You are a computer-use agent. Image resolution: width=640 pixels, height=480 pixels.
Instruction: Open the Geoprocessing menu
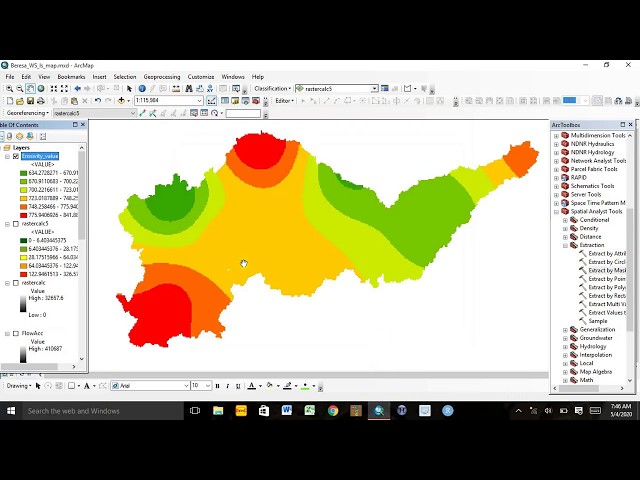tap(162, 77)
